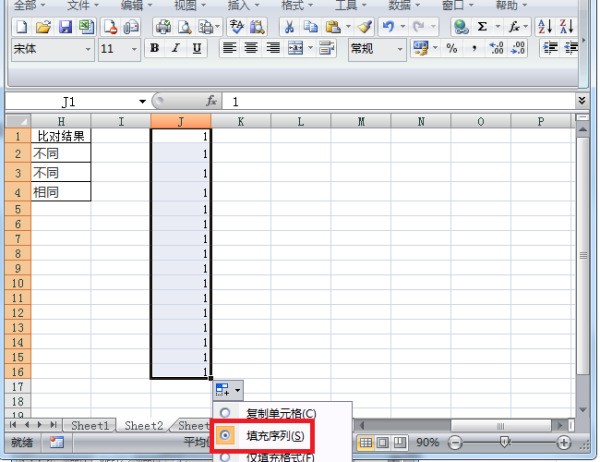600x462 pixels.
Task: Open the 编辑 menu
Action: (x=136, y=5)
